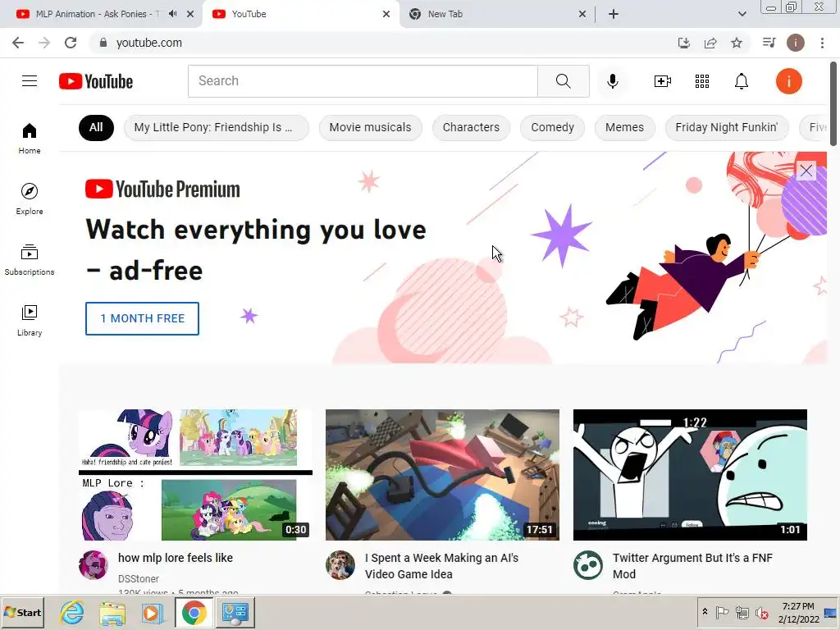Screen dimensions: 840x630
Task: Select the Comedy filter chip
Action: 552,127
